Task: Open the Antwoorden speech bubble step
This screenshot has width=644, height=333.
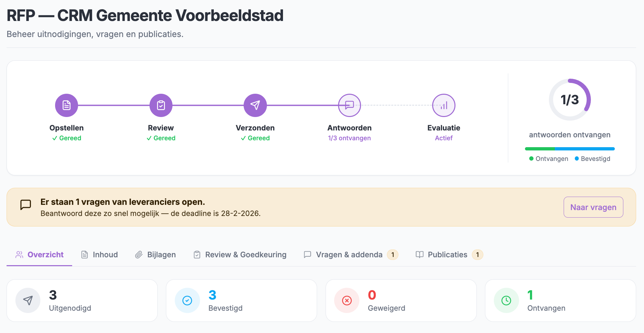Action: 349,105
